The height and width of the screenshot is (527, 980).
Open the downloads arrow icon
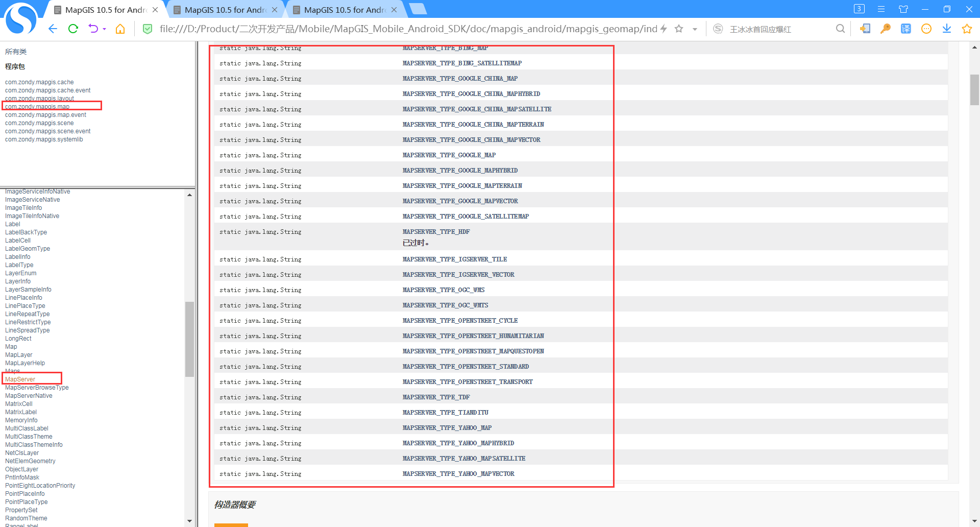click(947, 29)
